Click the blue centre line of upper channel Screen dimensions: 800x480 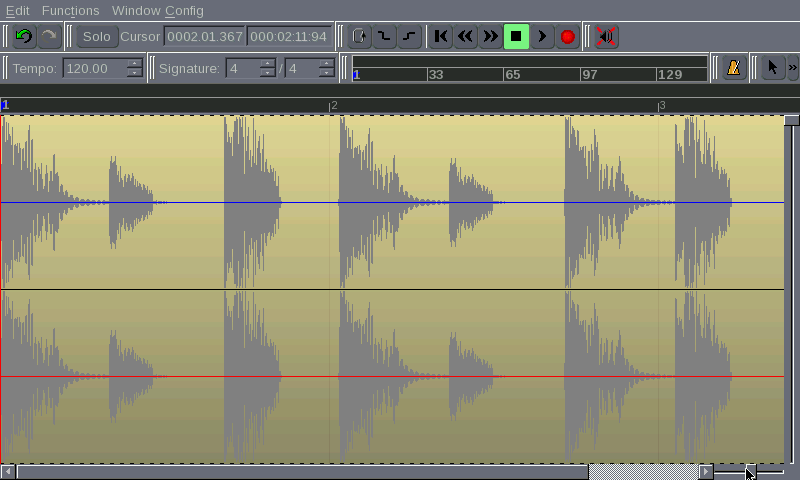click(392, 203)
